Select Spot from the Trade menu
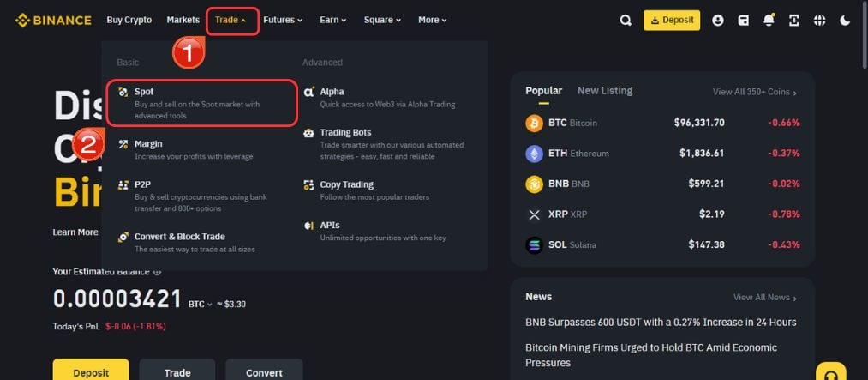 202,104
